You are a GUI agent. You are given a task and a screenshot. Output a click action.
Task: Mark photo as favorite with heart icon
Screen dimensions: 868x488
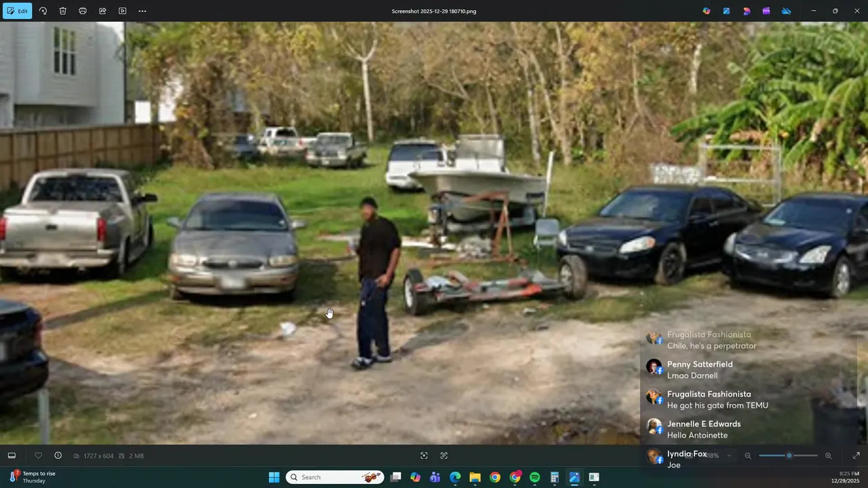coord(38,455)
